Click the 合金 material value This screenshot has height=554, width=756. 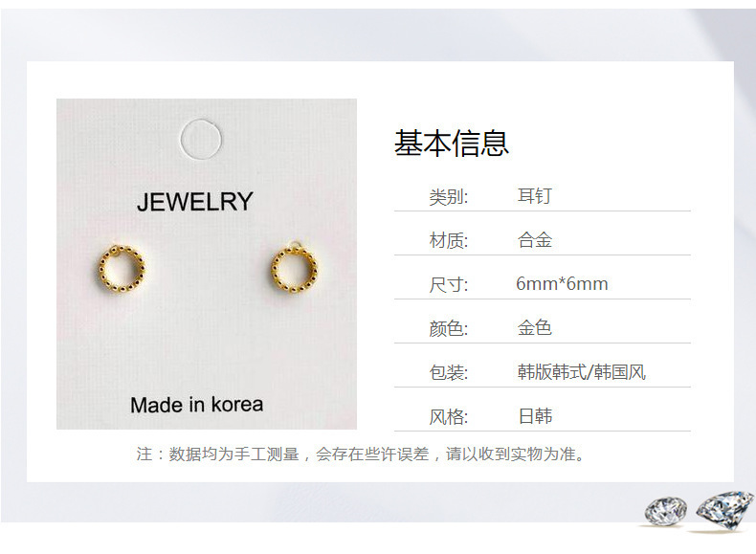534,239
